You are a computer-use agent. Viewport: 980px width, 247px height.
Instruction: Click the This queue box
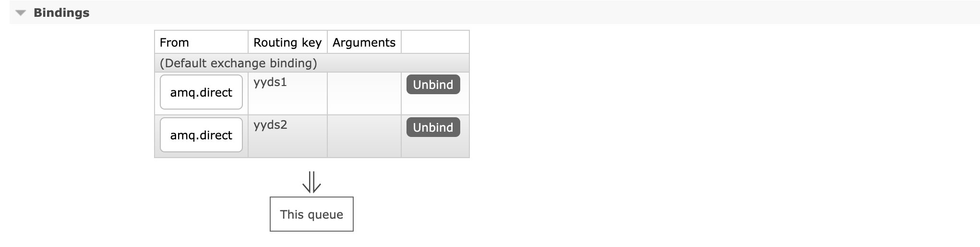311,214
